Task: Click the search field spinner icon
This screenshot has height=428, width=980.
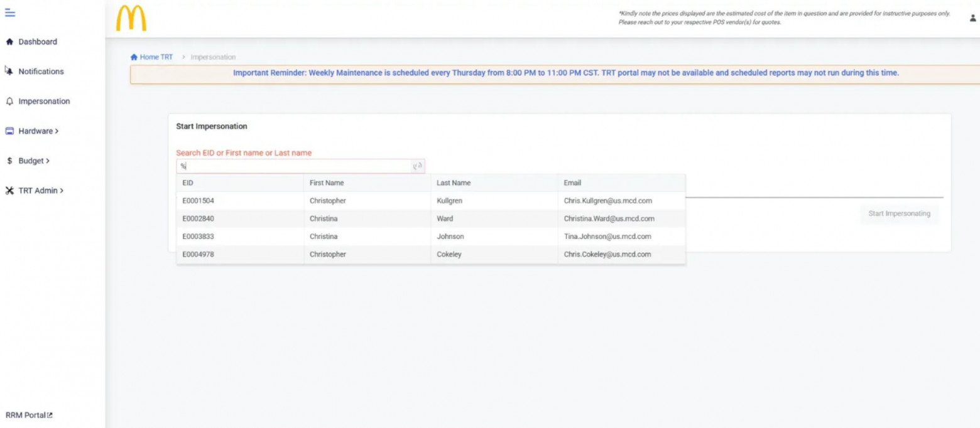Action: click(x=416, y=166)
